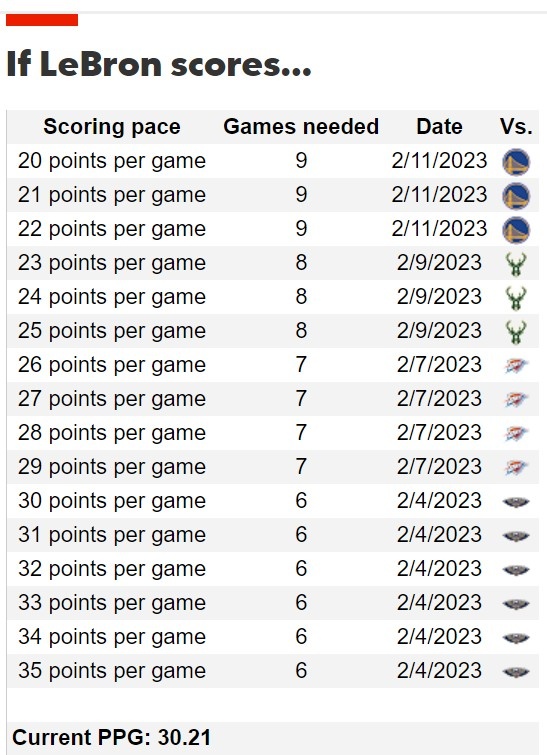Click Warriors logo in 21 points row
This screenshot has width=547, height=755.
516,196
